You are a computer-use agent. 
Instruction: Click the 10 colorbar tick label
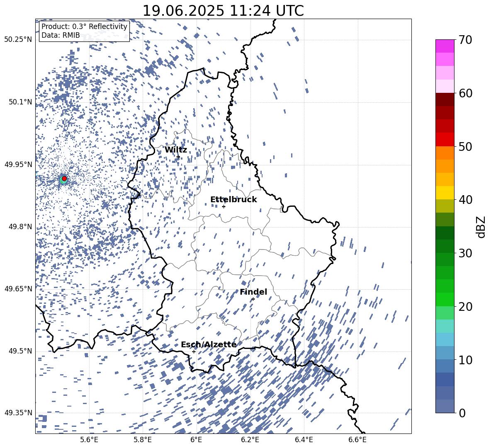pyautogui.click(x=465, y=360)
